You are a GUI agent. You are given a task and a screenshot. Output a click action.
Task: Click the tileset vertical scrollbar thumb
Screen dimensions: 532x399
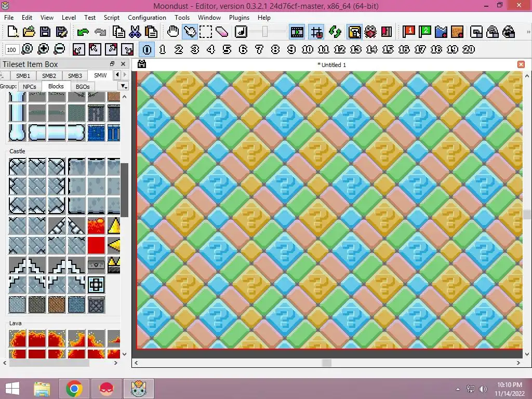pyautogui.click(x=125, y=190)
